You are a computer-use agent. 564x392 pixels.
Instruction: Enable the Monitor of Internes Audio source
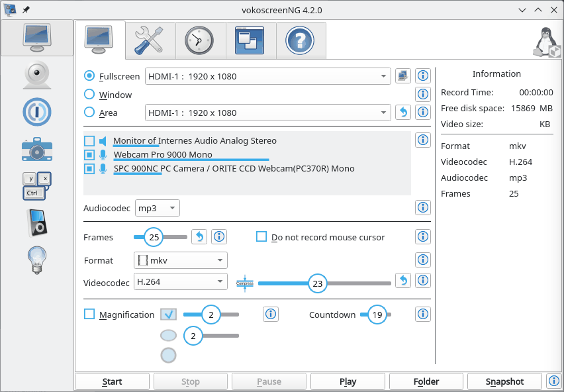89,140
